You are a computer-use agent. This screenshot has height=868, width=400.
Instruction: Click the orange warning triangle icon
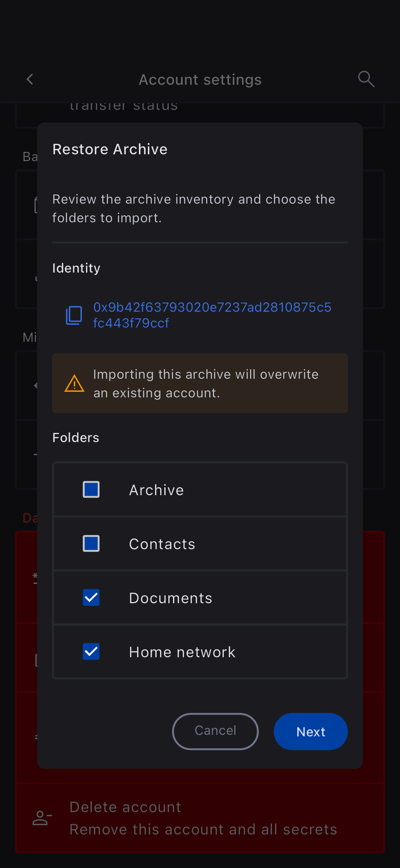[x=74, y=383]
